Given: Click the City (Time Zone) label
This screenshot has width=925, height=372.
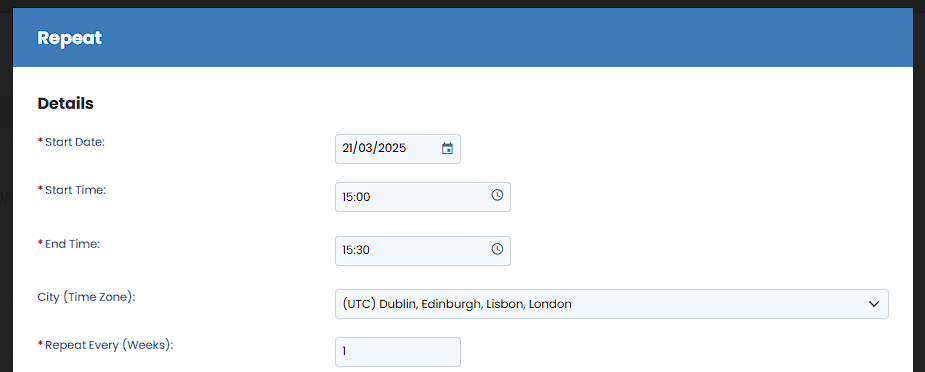Looking at the screenshot, I should pos(86,297).
